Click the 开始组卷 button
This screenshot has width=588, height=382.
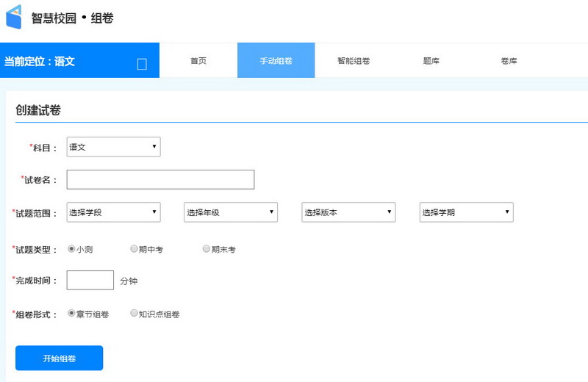pyautogui.click(x=59, y=358)
